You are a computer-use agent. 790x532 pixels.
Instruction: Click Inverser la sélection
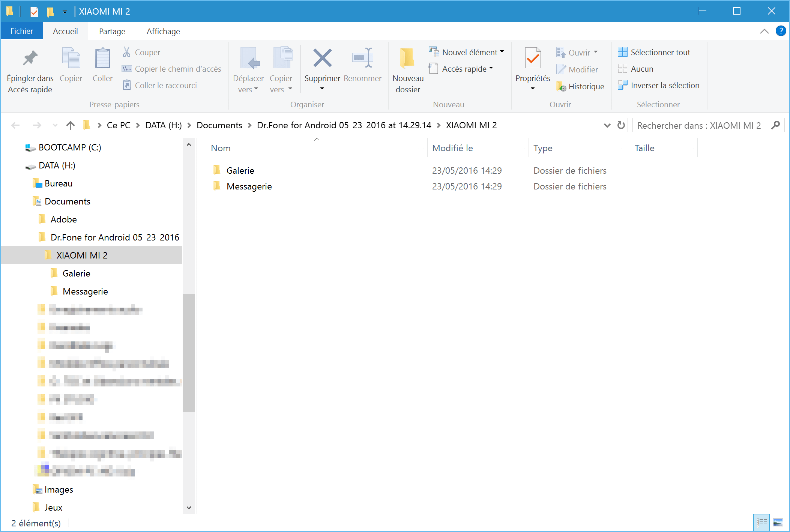[x=659, y=85]
